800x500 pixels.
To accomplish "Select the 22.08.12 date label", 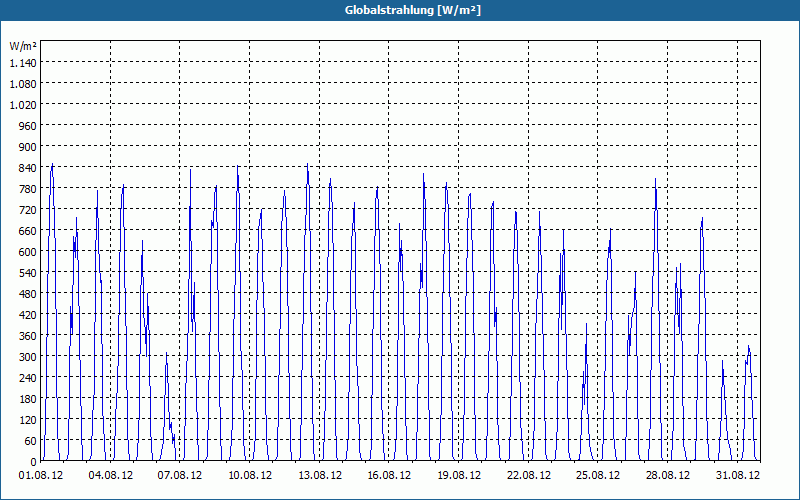I will [x=529, y=476].
